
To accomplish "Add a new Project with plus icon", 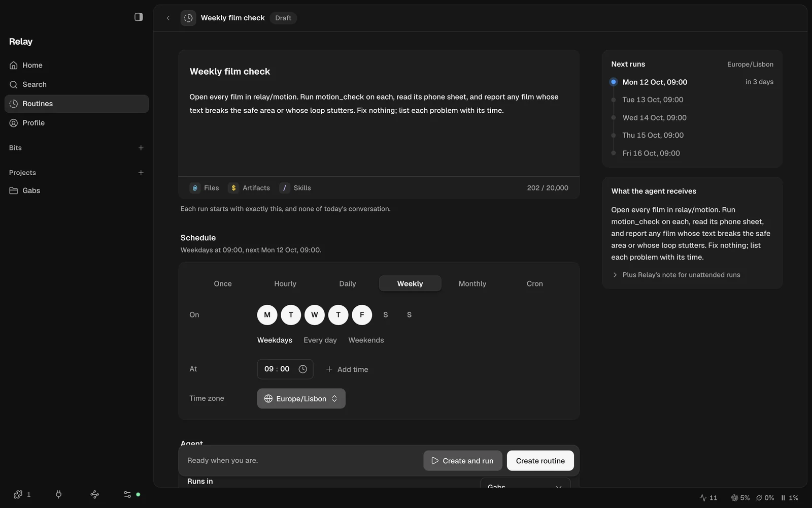I will click(x=141, y=173).
